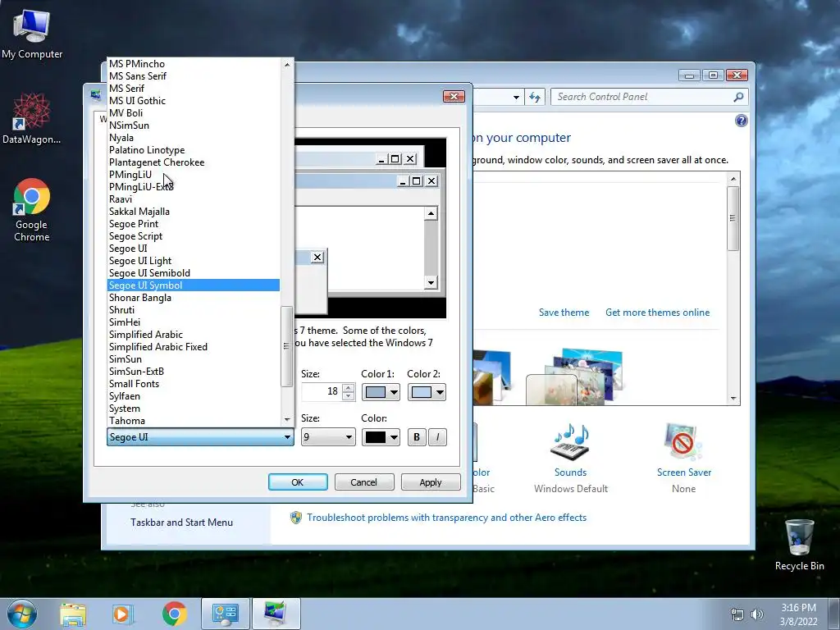840x630 pixels.
Task: Pick MV Boli font
Action: point(193,113)
